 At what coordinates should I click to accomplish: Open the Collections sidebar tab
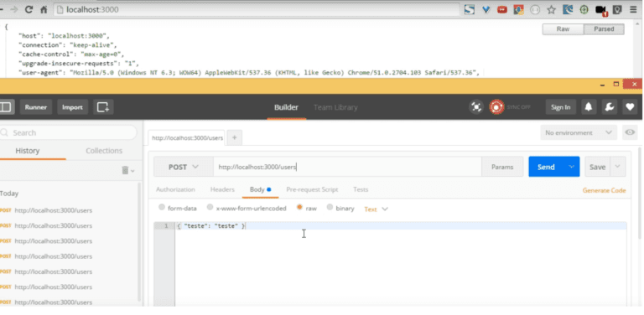tap(104, 151)
